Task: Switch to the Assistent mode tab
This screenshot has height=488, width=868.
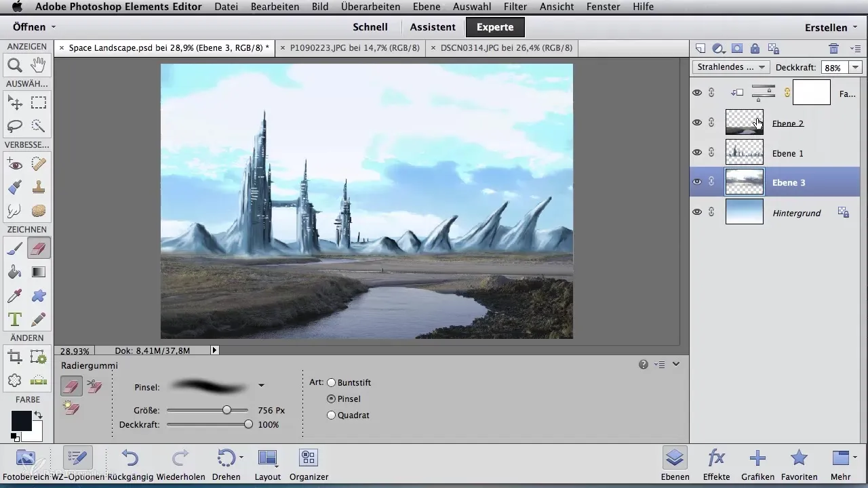Action: (x=433, y=27)
